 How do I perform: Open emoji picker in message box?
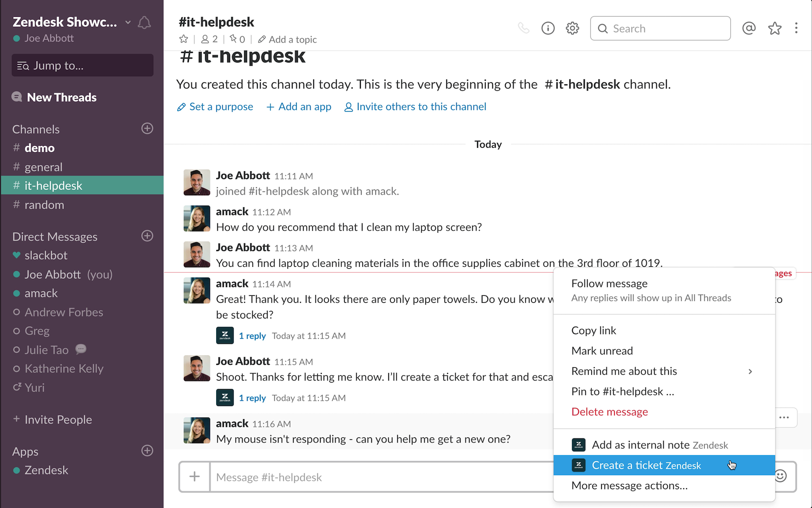click(x=781, y=476)
